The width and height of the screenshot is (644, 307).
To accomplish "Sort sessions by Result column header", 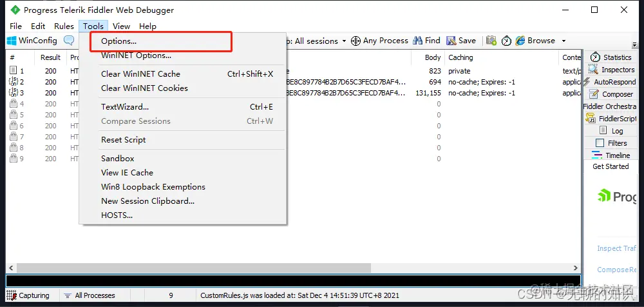I will pyautogui.click(x=50, y=57).
